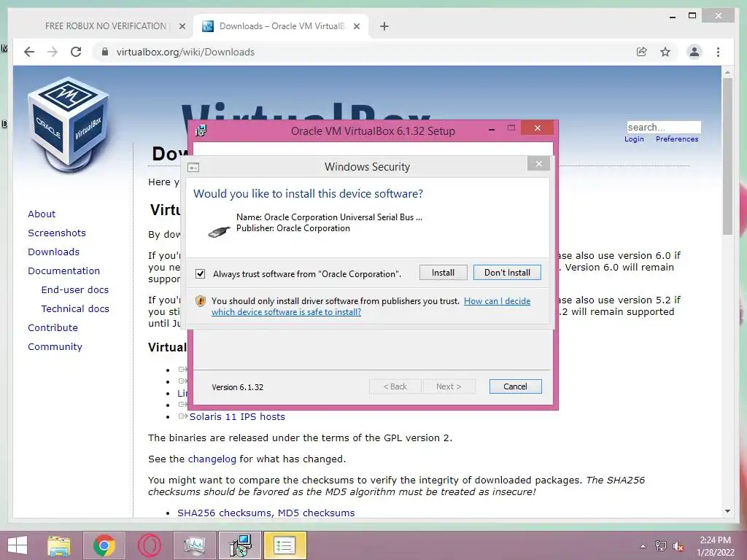Image resolution: width=747 pixels, height=560 pixels.
Task: Close the Downloads – Oracle VM VirtualBox tab
Action: tap(356, 26)
